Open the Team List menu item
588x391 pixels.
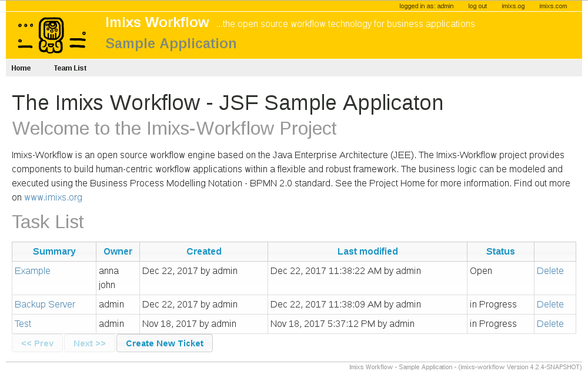70,68
